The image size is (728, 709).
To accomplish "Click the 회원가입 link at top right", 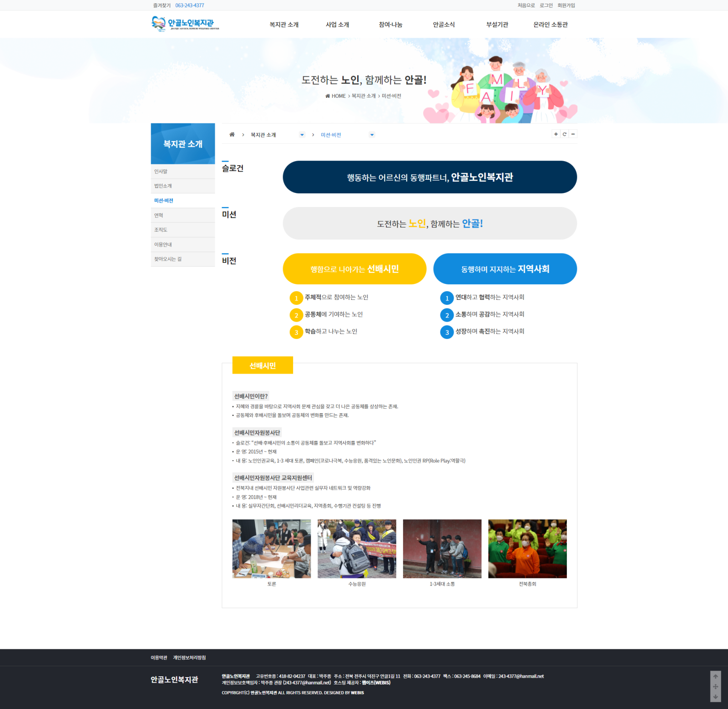I will [x=566, y=5].
